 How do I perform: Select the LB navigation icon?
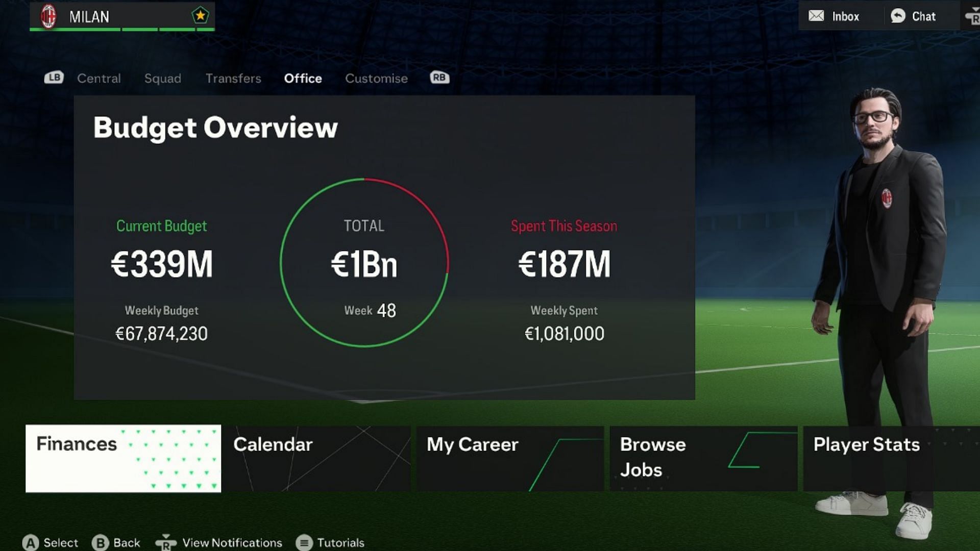tap(54, 78)
